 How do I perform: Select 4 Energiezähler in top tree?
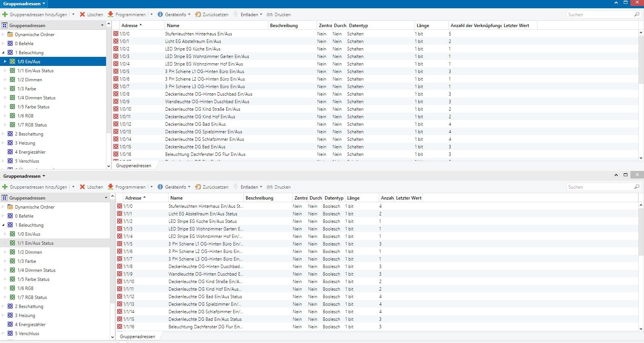pos(30,152)
